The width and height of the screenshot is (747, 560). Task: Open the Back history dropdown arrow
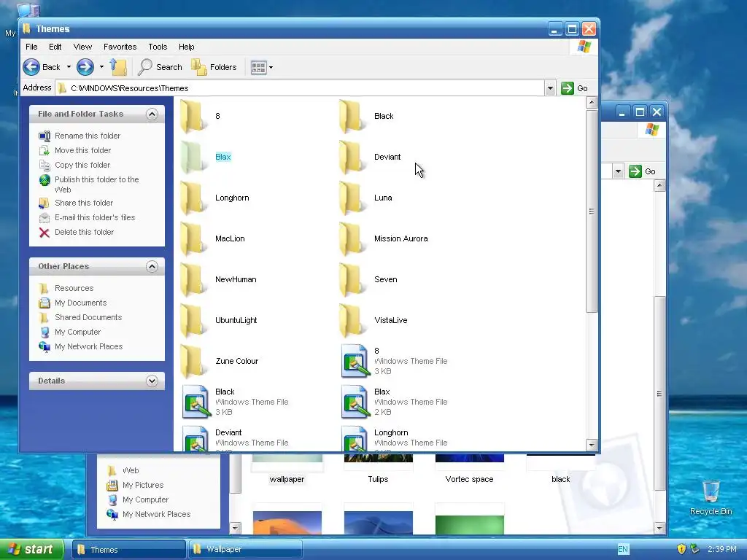coord(69,67)
